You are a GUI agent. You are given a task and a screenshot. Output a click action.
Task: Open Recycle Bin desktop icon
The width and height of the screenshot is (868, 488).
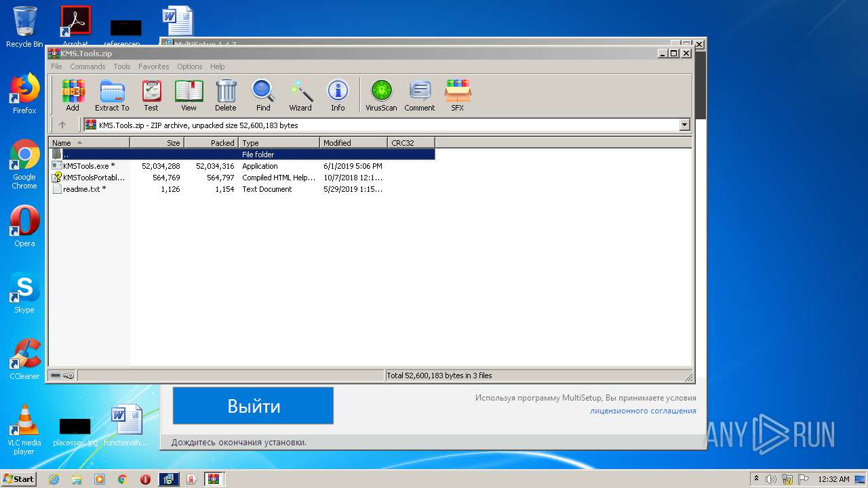pyautogui.click(x=24, y=26)
